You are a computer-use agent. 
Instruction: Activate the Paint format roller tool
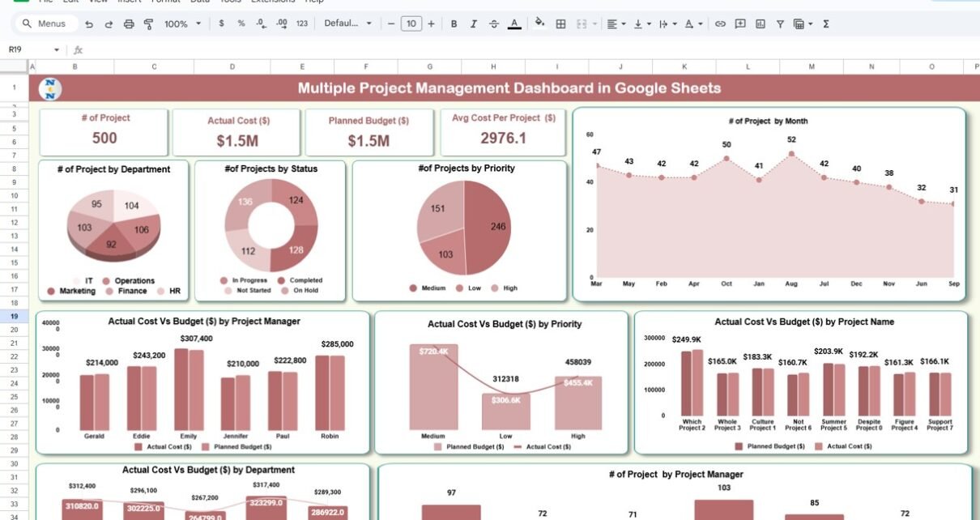148,24
